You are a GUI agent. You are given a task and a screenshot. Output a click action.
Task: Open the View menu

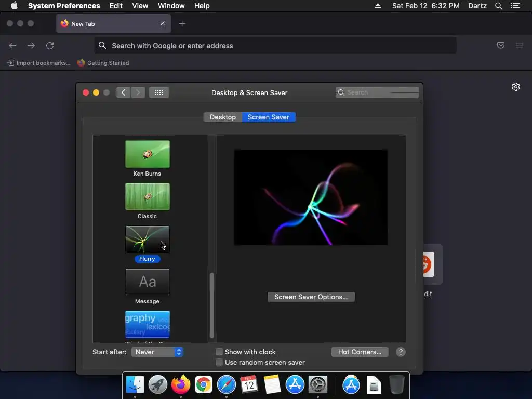140,6
